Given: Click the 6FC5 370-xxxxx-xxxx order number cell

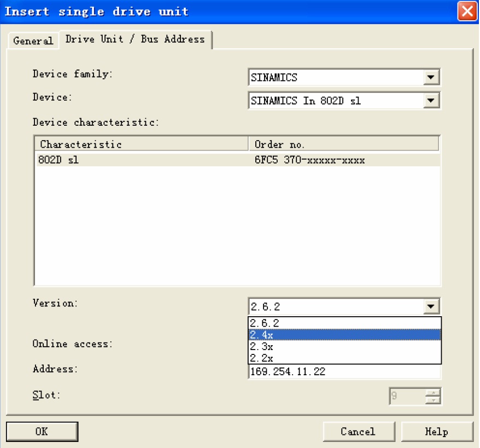Looking at the screenshot, I should pyautogui.click(x=309, y=160).
